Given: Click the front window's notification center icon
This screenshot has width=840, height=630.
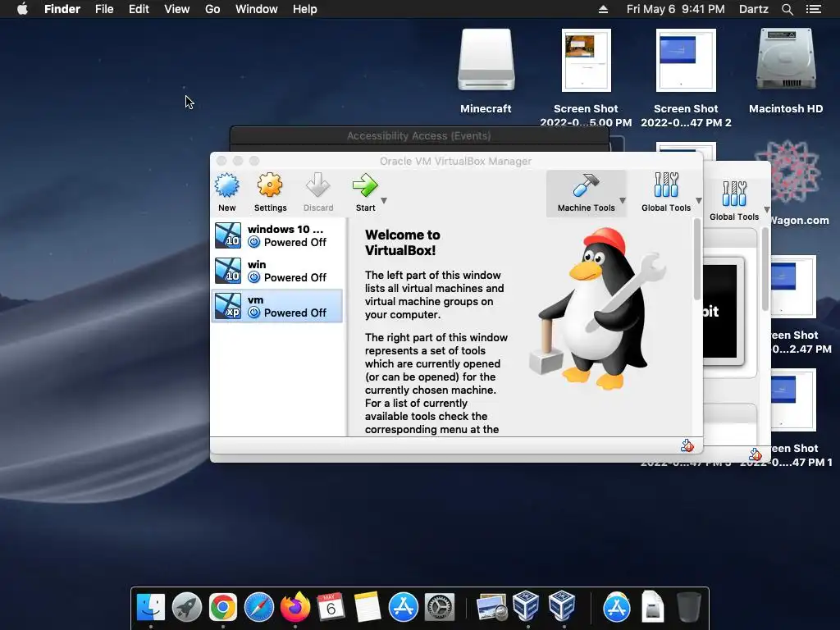Looking at the screenshot, I should click(x=687, y=445).
